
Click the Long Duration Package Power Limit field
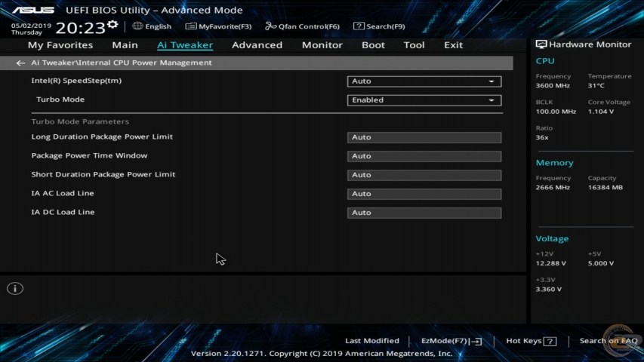click(x=424, y=137)
